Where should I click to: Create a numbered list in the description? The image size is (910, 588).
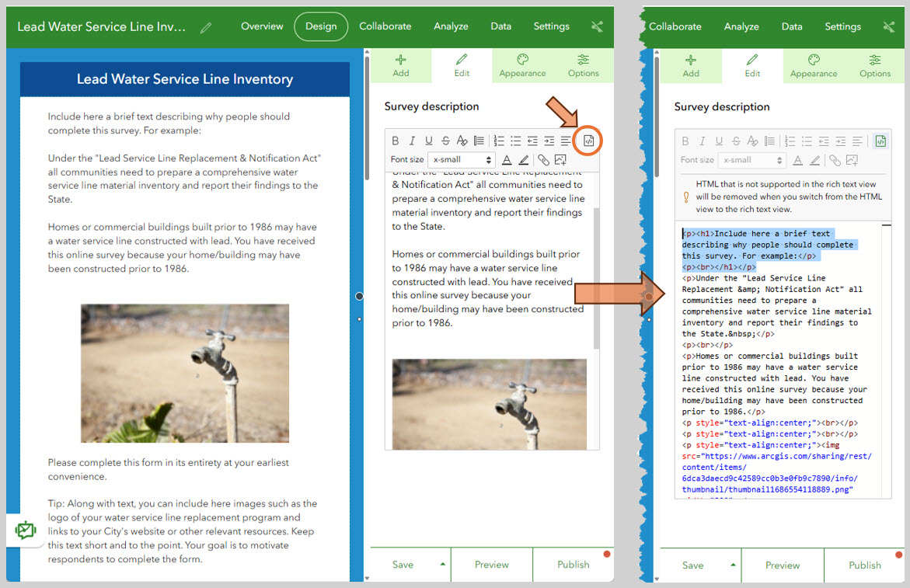(499, 141)
